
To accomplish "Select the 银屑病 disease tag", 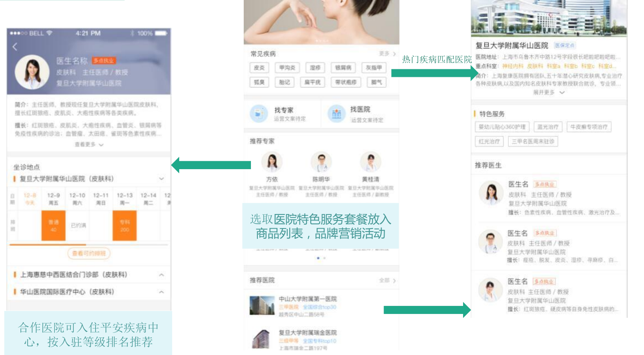I will pyautogui.click(x=343, y=67).
